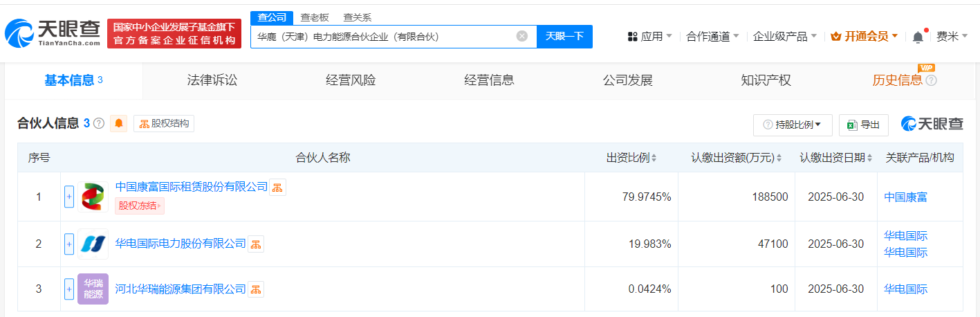Image resolution: width=980 pixels, height=317 pixels.
Task: Click the 中国康富 company logo thumbnail
Action: tap(93, 197)
